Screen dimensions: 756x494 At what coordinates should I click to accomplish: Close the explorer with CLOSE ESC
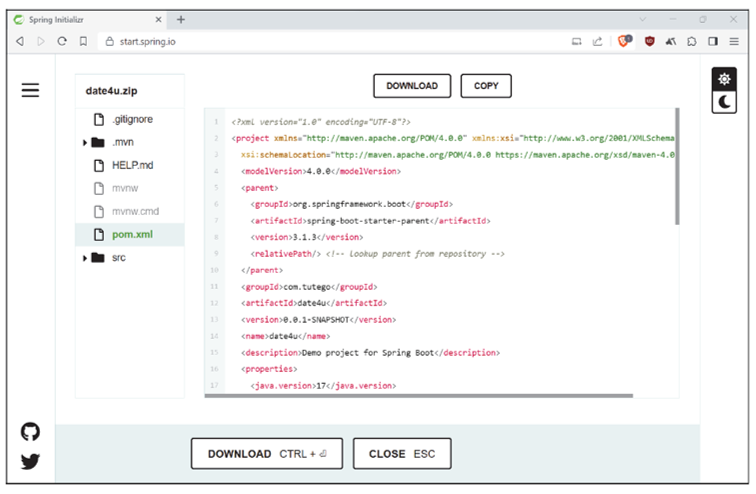click(x=402, y=454)
